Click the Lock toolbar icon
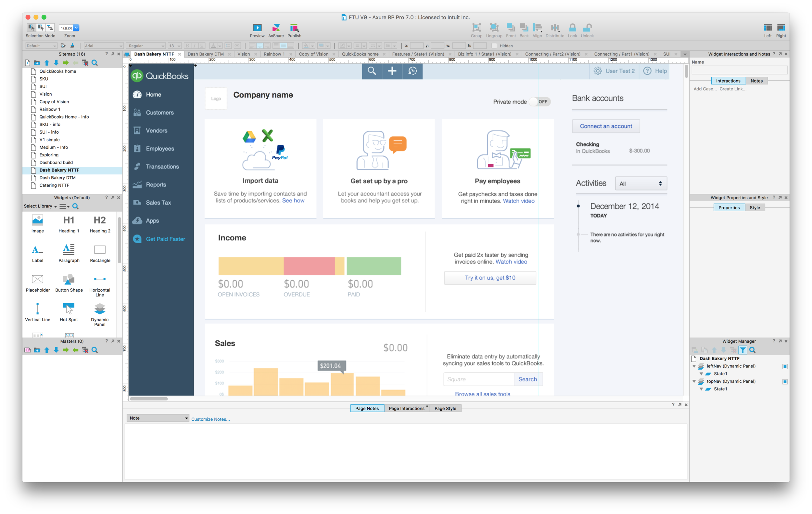Viewport: 812px width, 514px height. point(572,27)
